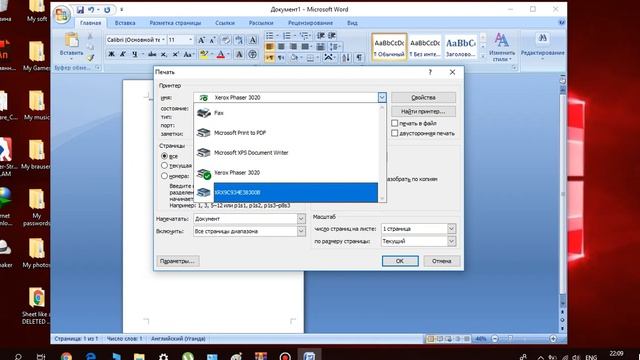Open Settings gear in Windows taskbar
The image size is (640, 360).
click(163, 356)
